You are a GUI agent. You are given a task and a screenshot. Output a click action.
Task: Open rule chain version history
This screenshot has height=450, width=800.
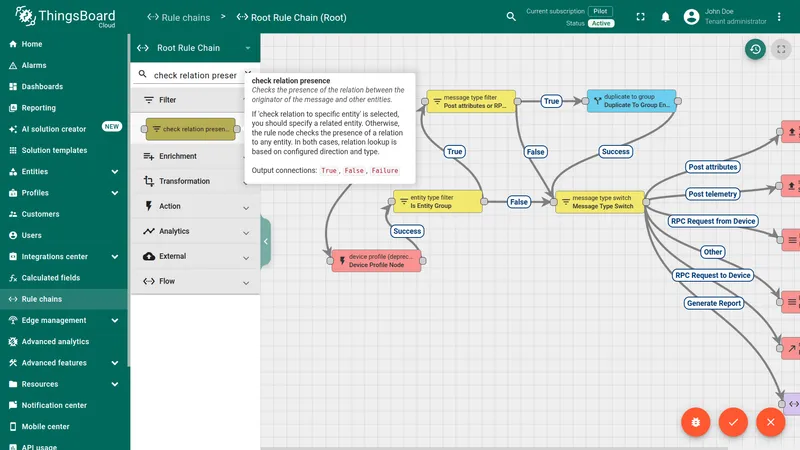coord(755,49)
